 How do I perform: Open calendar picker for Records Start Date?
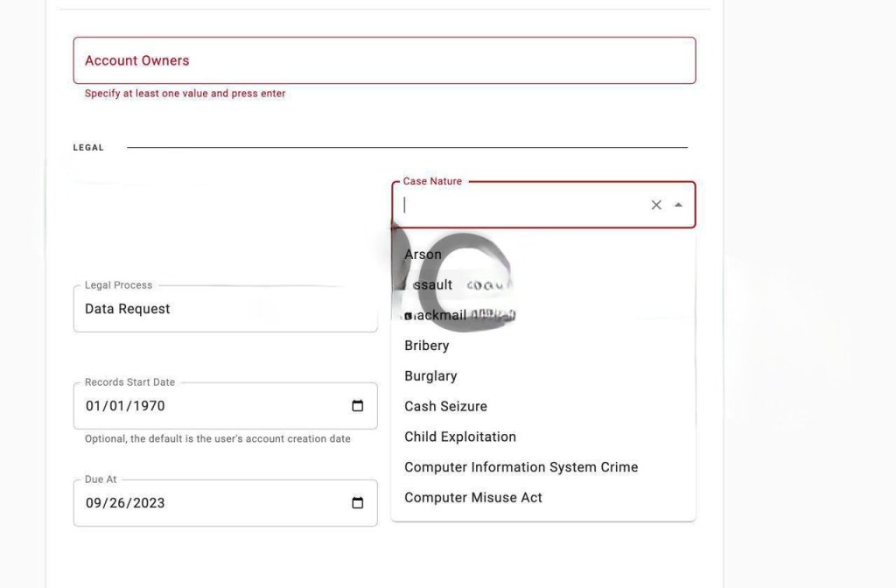pyautogui.click(x=357, y=406)
